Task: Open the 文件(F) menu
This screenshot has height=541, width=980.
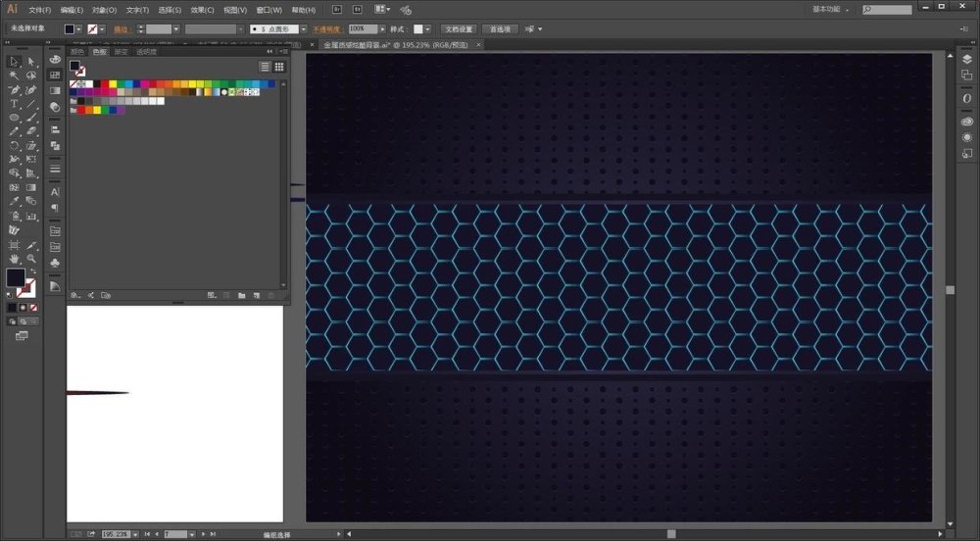Action: tap(39, 10)
